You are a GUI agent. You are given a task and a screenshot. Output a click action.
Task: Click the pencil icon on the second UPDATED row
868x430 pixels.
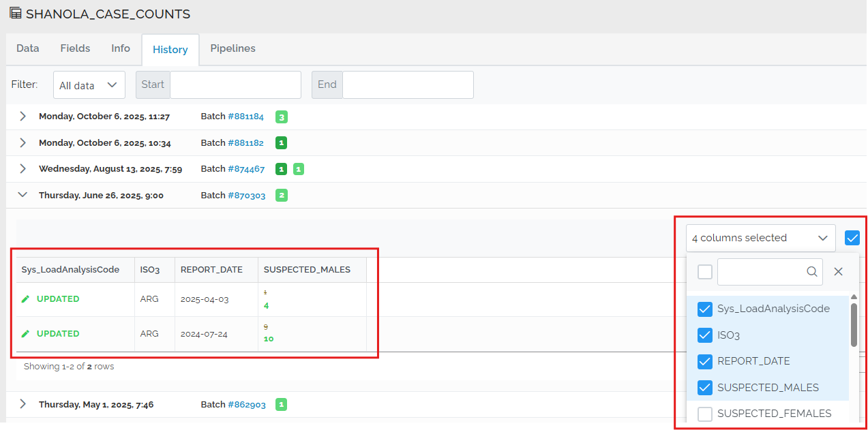pyautogui.click(x=26, y=333)
